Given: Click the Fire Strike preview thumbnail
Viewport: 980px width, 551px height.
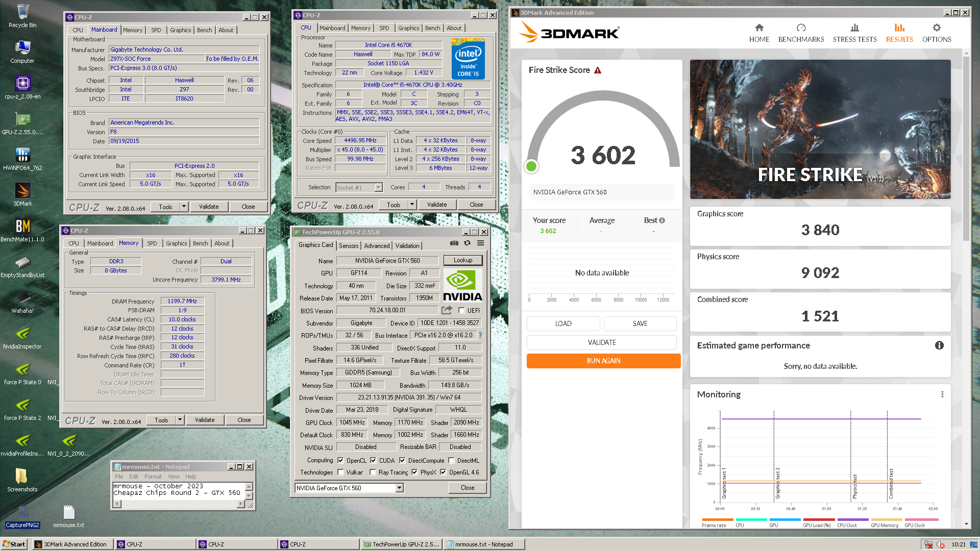Looking at the screenshot, I should tap(820, 129).
